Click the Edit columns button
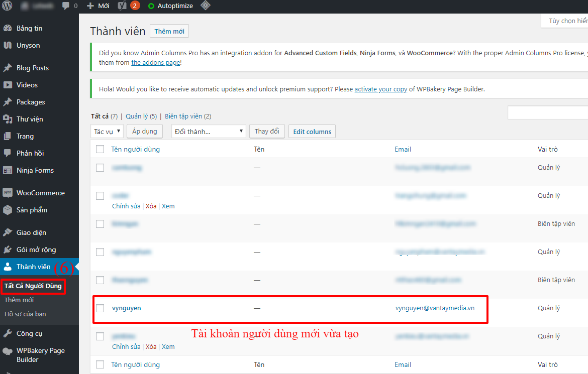Screen dimensions: 588x374 (x=312, y=132)
